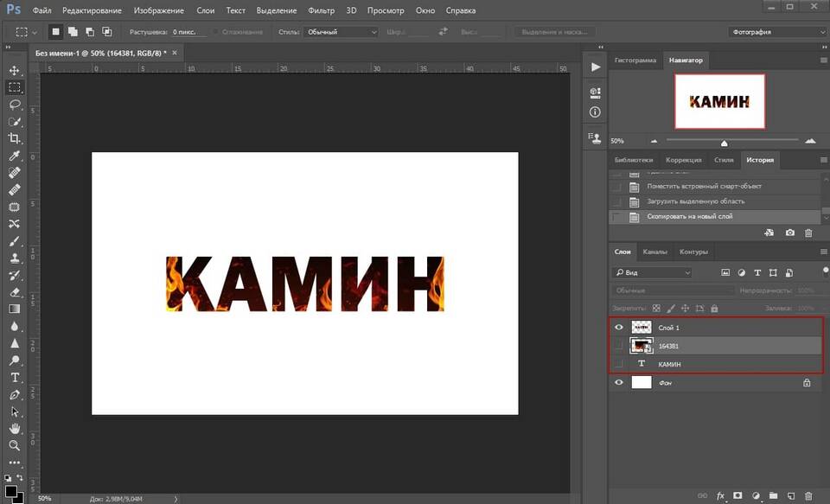Click the Actions play button panel icon
830x504 pixels.
(x=596, y=67)
